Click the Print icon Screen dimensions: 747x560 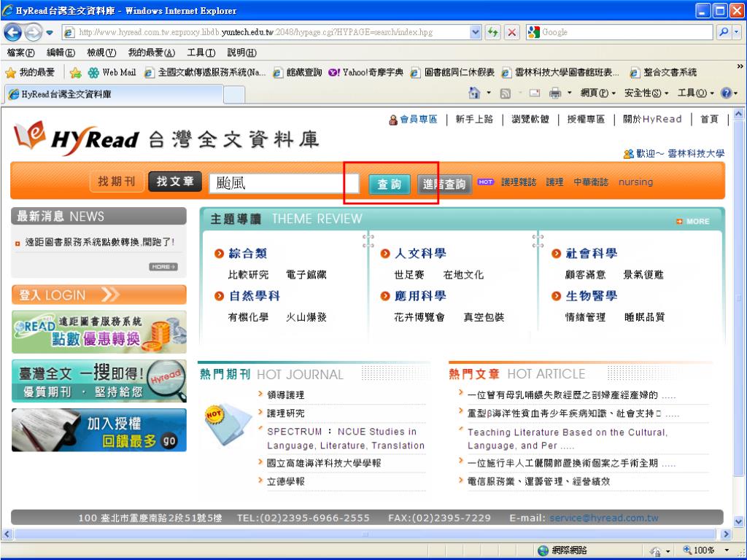click(555, 93)
